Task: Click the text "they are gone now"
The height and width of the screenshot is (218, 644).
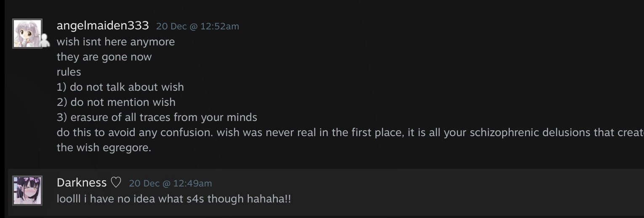Action: point(104,57)
